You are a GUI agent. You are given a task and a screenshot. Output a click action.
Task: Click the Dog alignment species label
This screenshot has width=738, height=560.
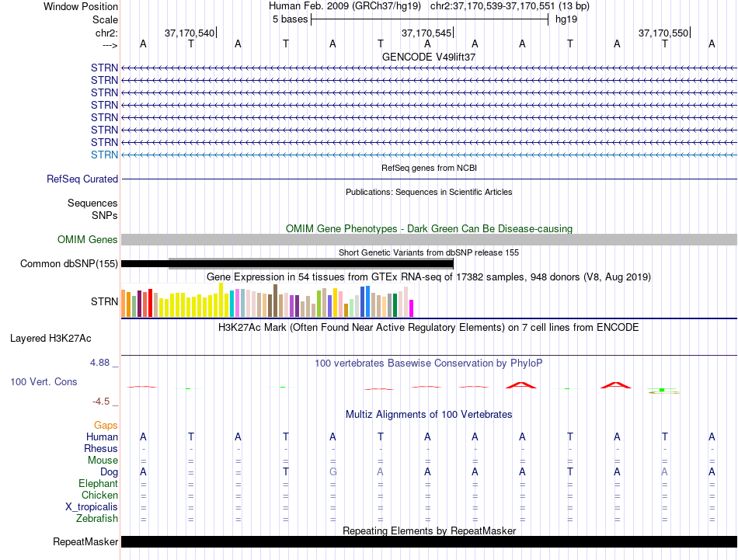click(110, 471)
